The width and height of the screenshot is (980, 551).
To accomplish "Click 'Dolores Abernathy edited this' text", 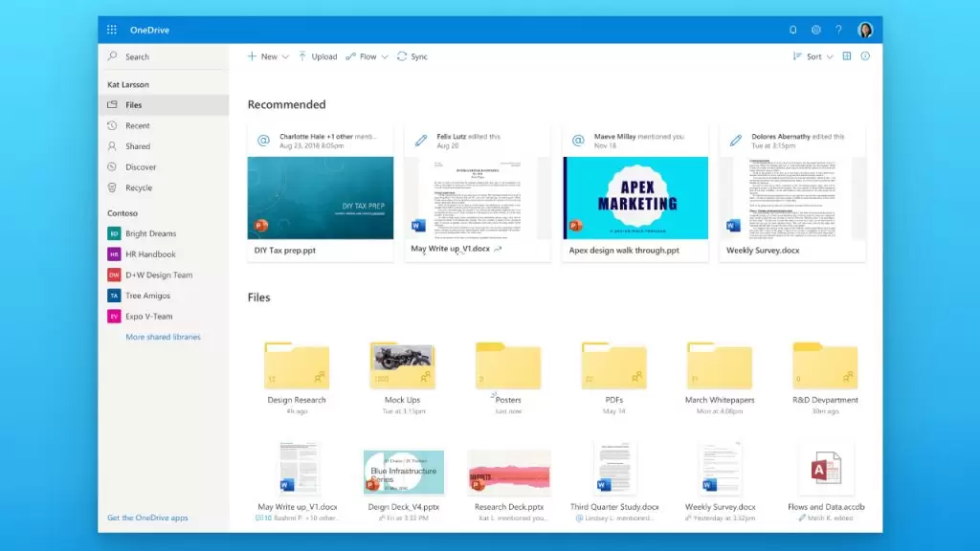I will [797, 136].
